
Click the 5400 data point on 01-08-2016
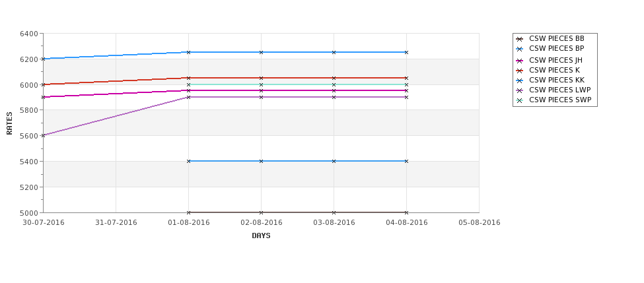[188, 161]
